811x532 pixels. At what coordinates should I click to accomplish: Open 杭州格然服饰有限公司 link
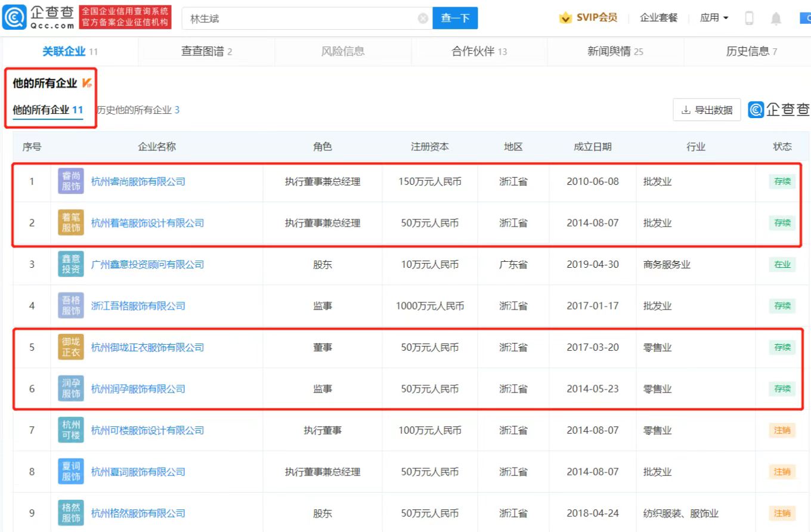(138, 513)
